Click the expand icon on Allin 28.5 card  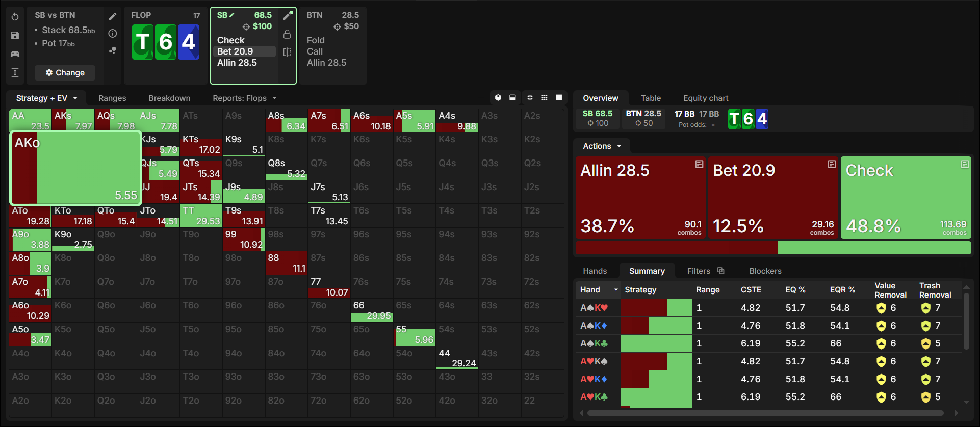699,164
